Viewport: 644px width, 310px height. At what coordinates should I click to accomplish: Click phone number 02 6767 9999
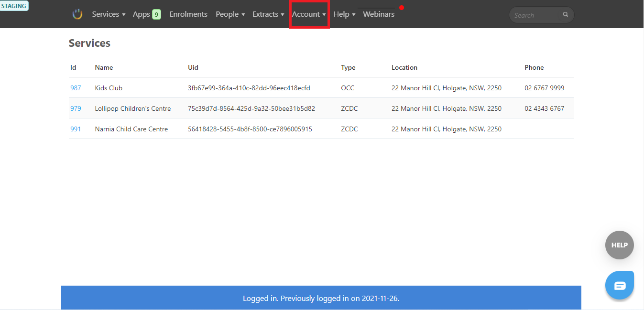click(x=544, y=88)
